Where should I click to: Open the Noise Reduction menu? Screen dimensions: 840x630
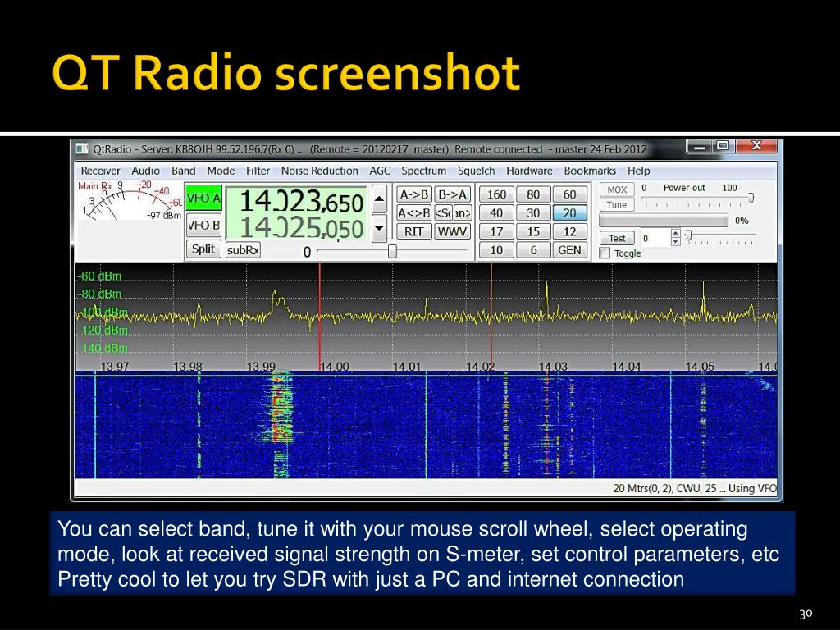click(x=320, y=171)
